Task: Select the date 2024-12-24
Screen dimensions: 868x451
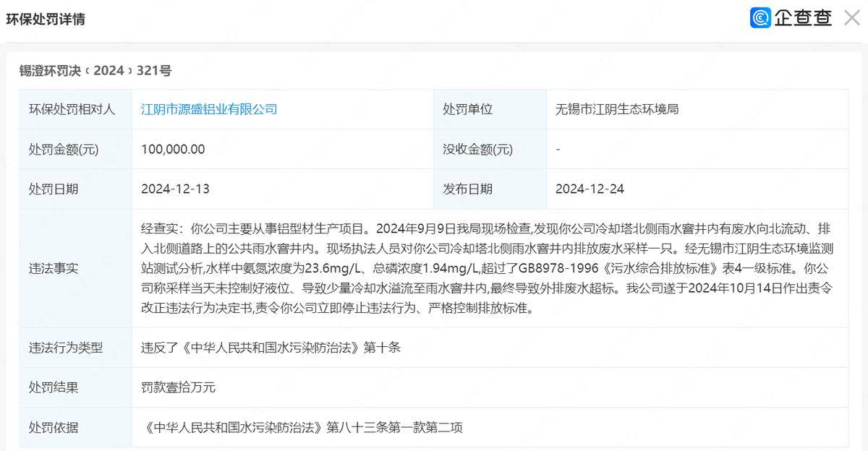Action: 590,189
